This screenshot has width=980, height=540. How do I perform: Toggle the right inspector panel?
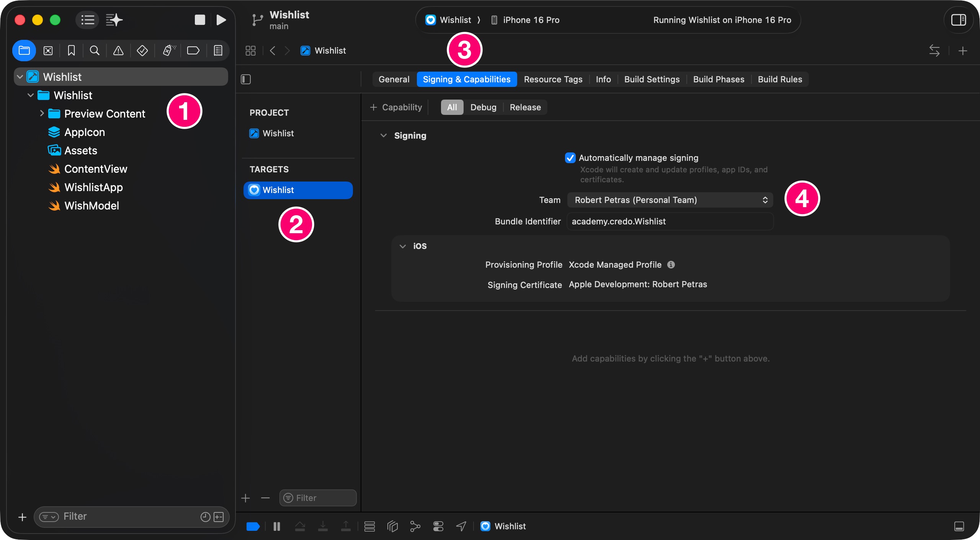pyautogui.click(x=959, y=20)
